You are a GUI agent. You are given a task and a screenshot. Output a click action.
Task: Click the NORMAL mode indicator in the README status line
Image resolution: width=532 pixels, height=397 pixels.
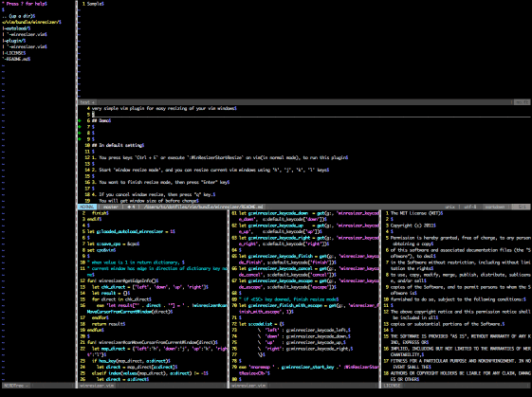87,207
